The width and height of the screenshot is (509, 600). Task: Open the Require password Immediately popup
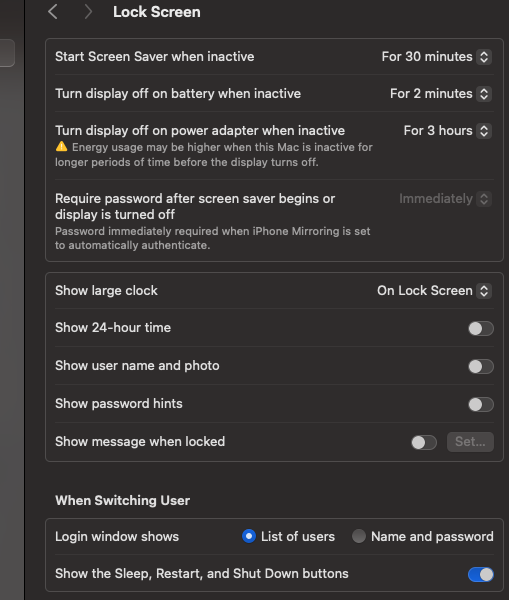[445, 199]
